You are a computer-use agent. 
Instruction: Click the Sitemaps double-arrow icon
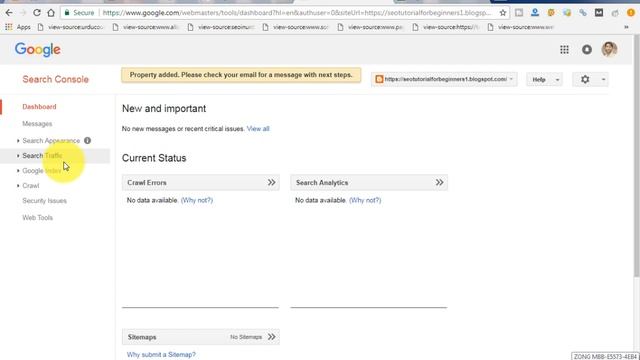pyautogui.click(x=271, y=337)
